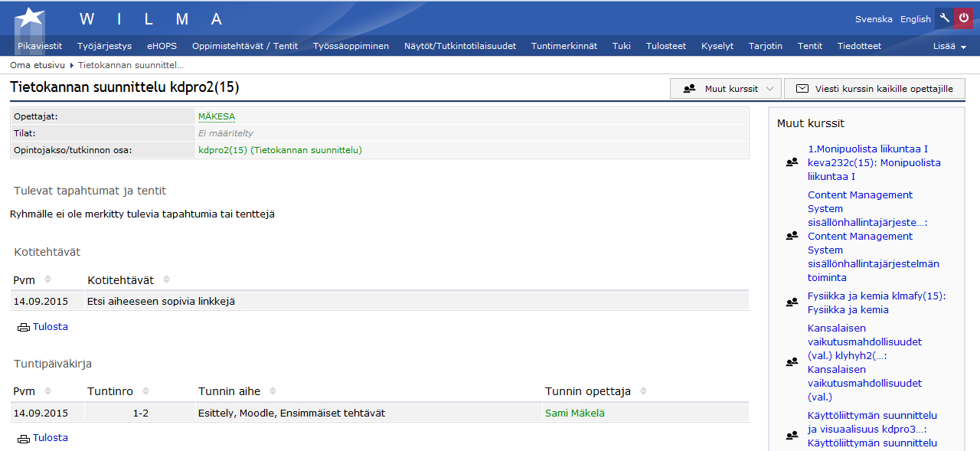Open Tuntimerkinnät menu item
980x451 pixels.
(x=564, y=46)
